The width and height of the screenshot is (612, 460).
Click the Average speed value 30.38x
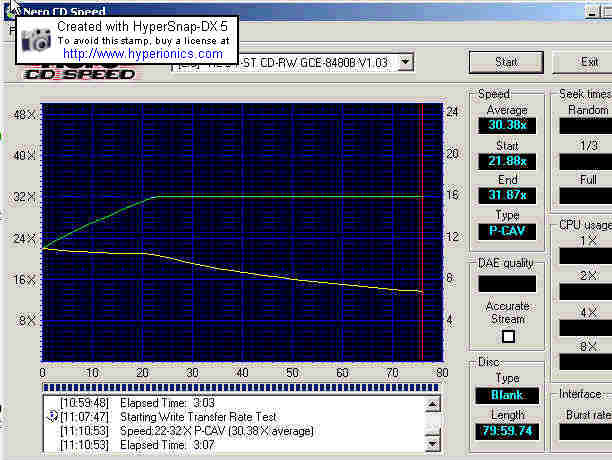(507, 125)
